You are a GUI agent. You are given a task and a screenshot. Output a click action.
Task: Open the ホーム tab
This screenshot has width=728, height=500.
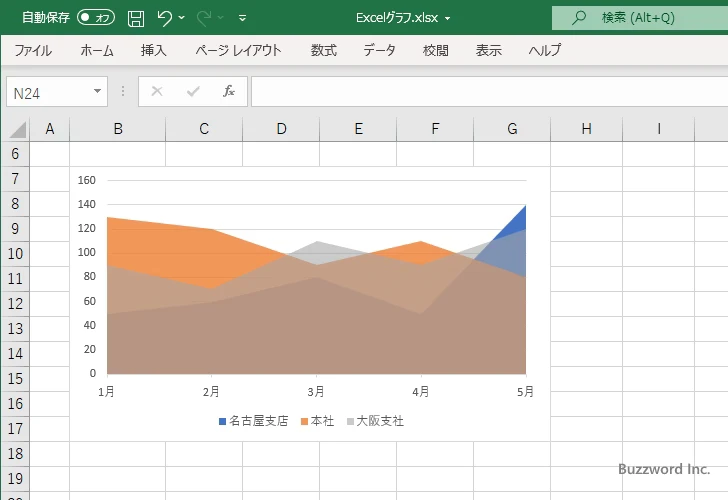pyautogui.click(x=97, y=50)
